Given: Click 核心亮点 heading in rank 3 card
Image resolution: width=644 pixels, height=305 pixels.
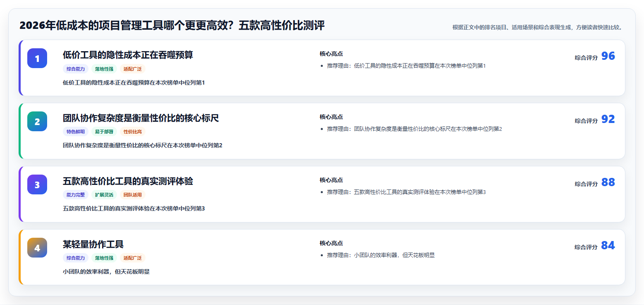Looking at the screenshot, I should (331, 180).
